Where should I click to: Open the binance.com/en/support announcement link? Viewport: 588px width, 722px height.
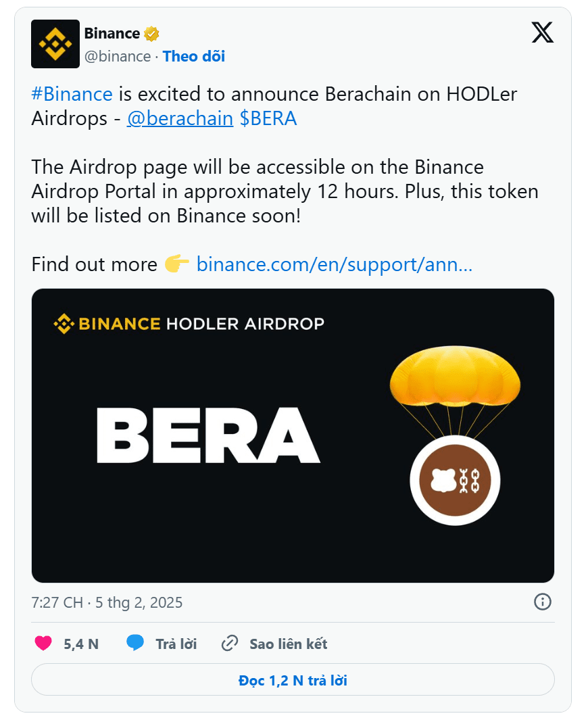(x=334, y=264)
